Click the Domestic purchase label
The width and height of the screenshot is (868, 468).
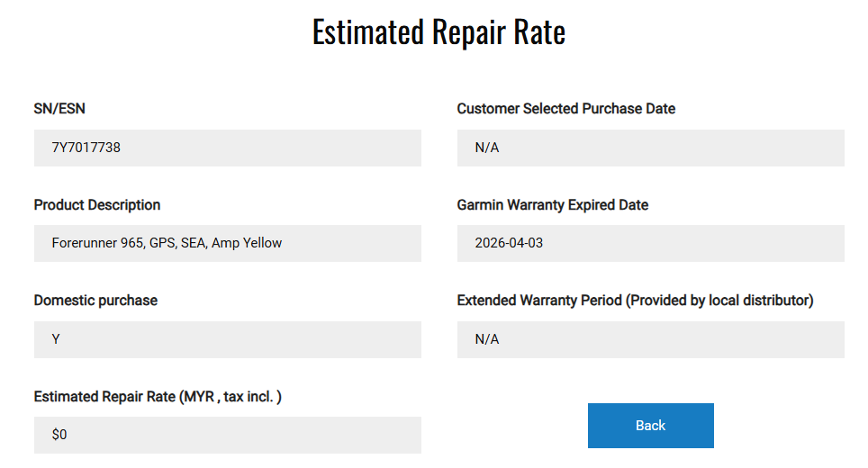[95, 301]
